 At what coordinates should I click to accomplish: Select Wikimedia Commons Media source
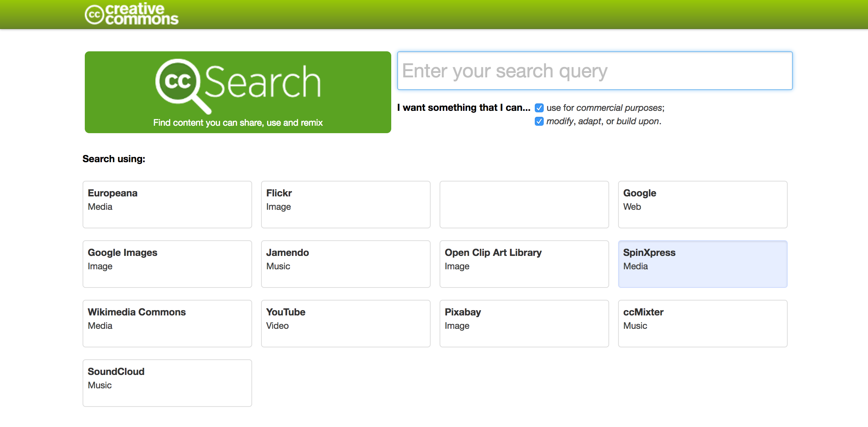tap(167, 324)
